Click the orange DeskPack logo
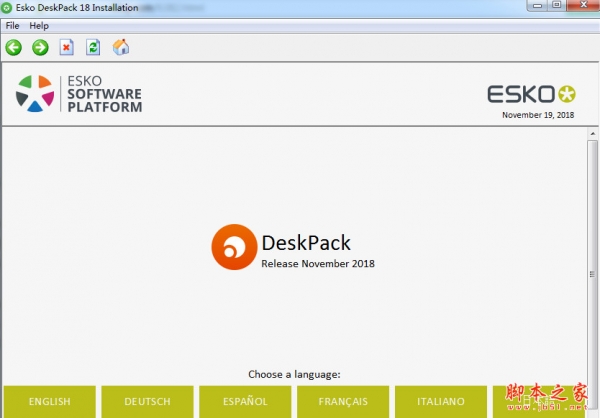 tap(234, 247)
